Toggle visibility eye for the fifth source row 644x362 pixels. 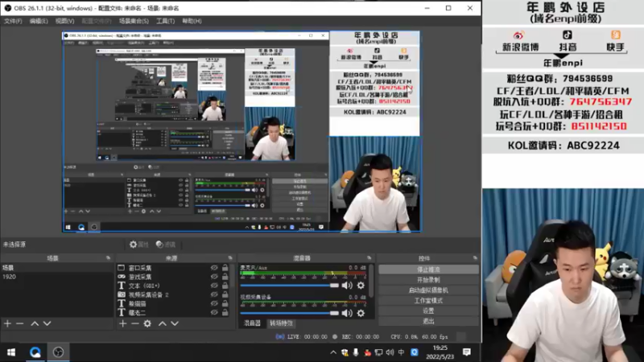[x=214, y=303]
